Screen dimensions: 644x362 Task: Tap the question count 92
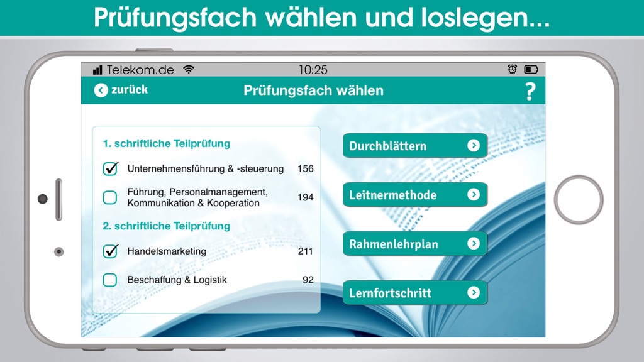pos(308,280)
